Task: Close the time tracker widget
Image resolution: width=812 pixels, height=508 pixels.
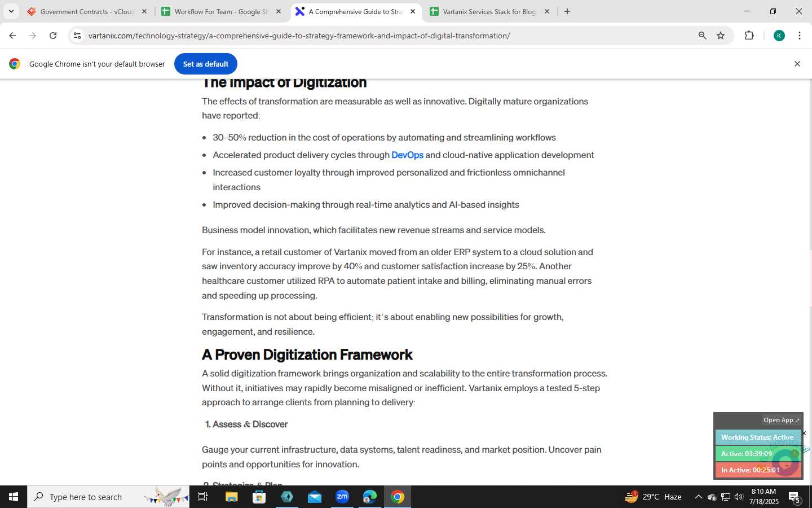Action: point(804,433)
